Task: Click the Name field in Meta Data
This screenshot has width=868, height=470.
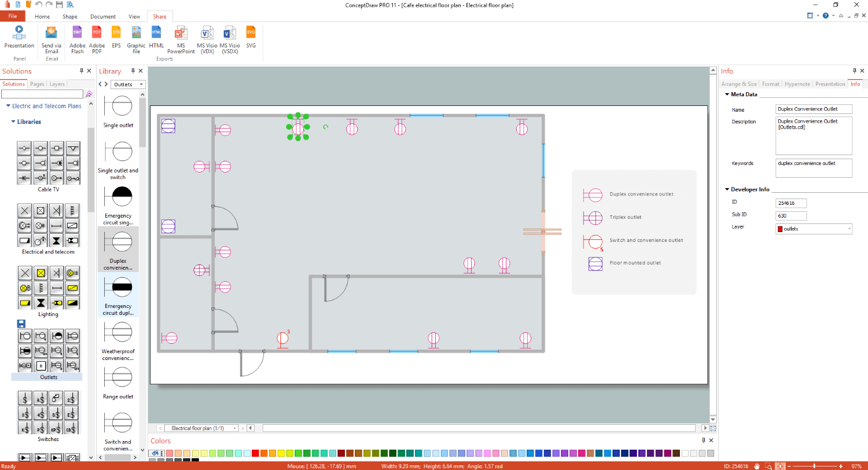Action: (x=814, y=109)
